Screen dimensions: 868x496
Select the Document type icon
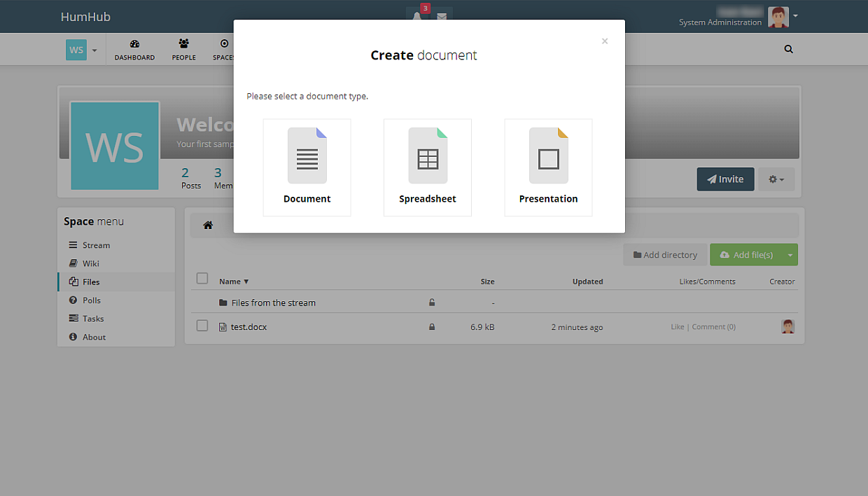tap(307, 156)
